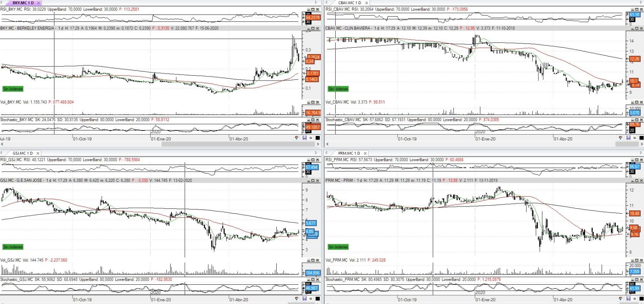Screen dimensions: 644x304
Task: Open the template icon under the CBAV.MC chart
Action: (621, 138)
